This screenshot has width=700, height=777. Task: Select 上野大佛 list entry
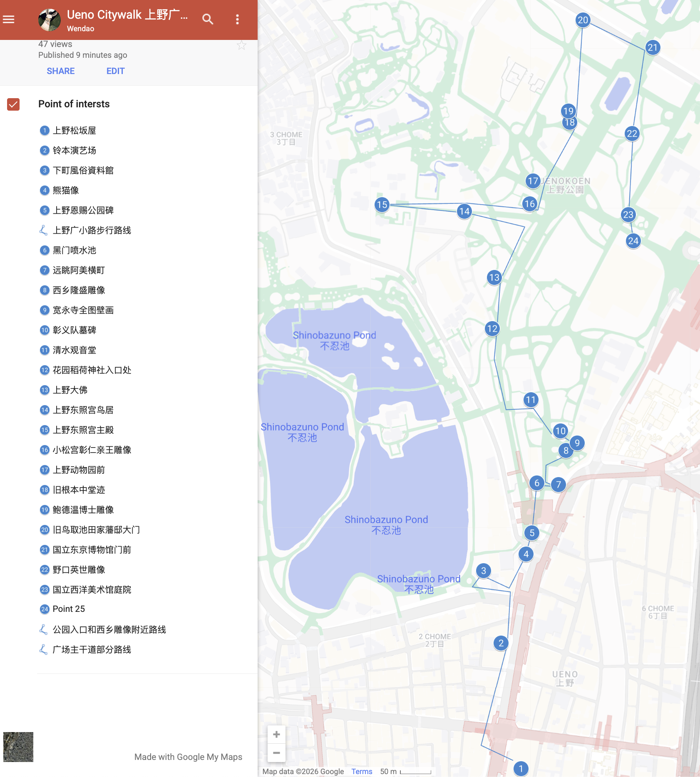(x=70, y=390)
